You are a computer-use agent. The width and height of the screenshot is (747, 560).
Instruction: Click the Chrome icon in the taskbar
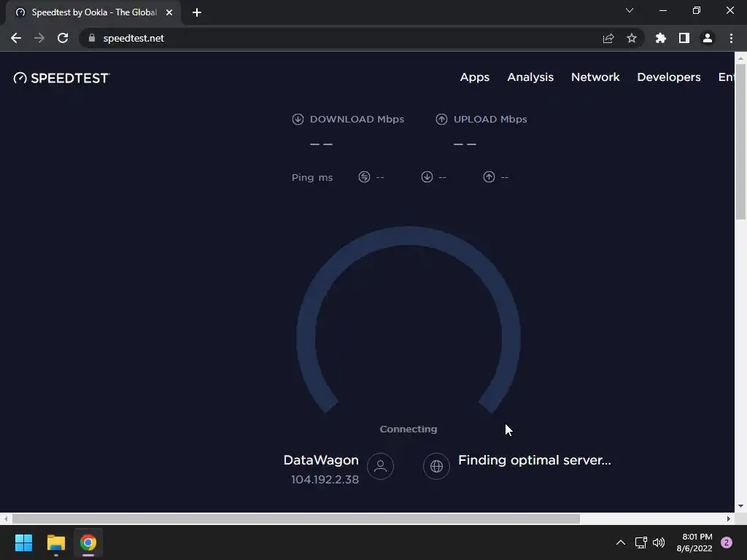88,542
